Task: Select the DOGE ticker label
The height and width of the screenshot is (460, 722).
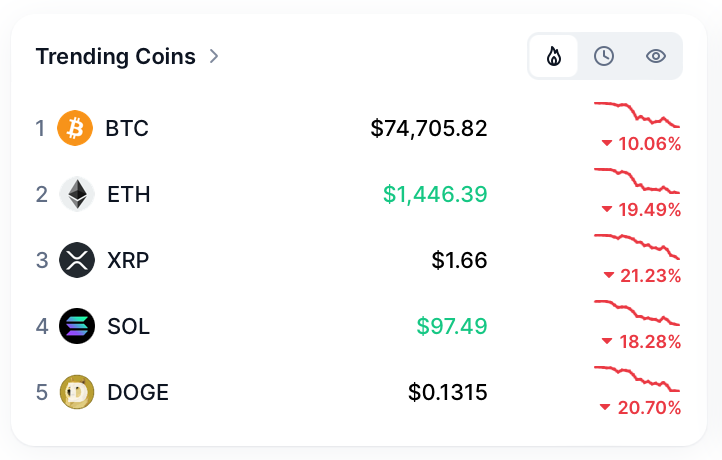Action: click(x=138, y=392)
